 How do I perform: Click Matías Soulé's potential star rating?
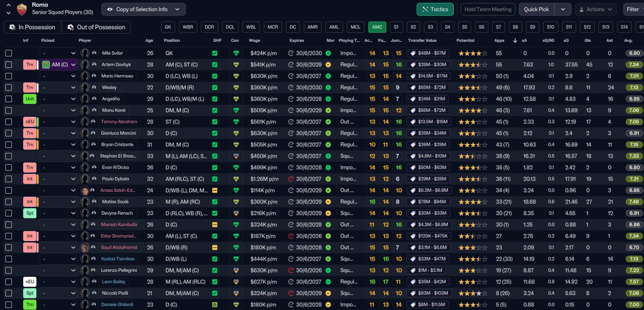[x=472, y=202]
